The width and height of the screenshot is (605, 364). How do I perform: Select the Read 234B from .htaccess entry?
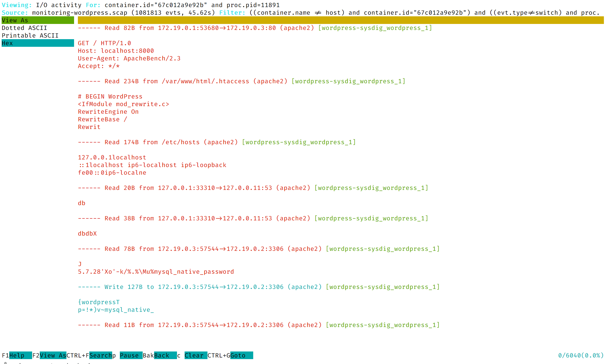[x=242, y=81]
